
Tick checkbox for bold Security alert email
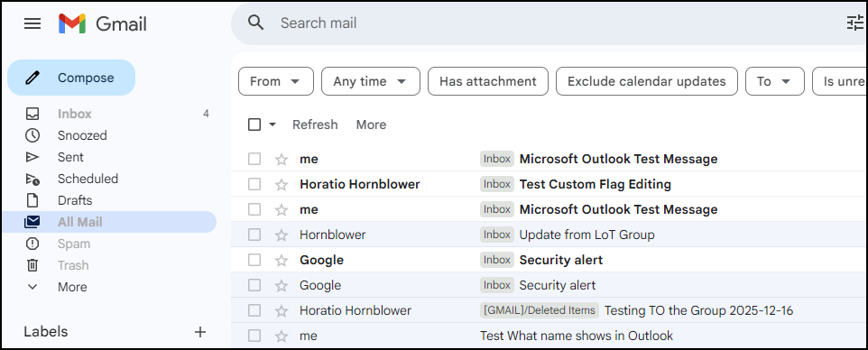point(254,261)
